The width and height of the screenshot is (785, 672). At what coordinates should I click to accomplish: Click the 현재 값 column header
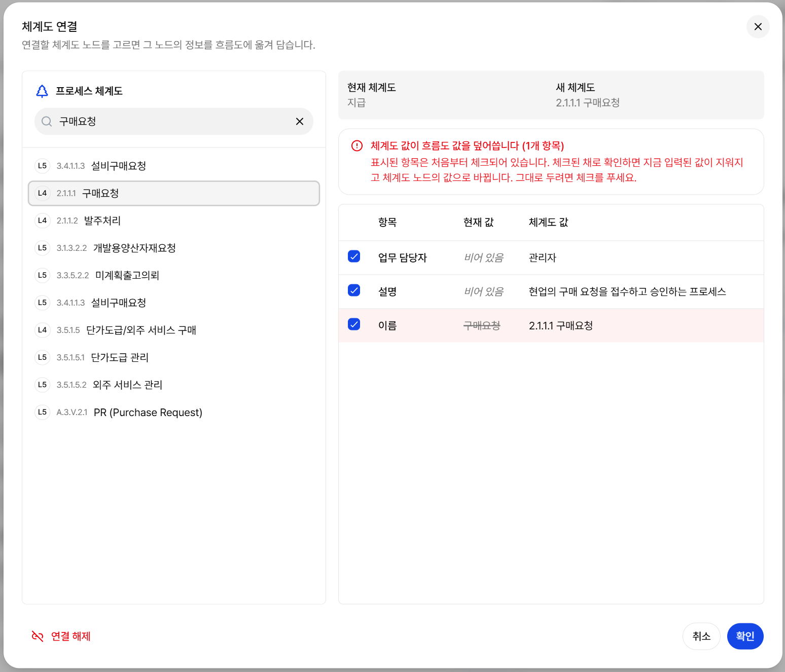point(478,222)
